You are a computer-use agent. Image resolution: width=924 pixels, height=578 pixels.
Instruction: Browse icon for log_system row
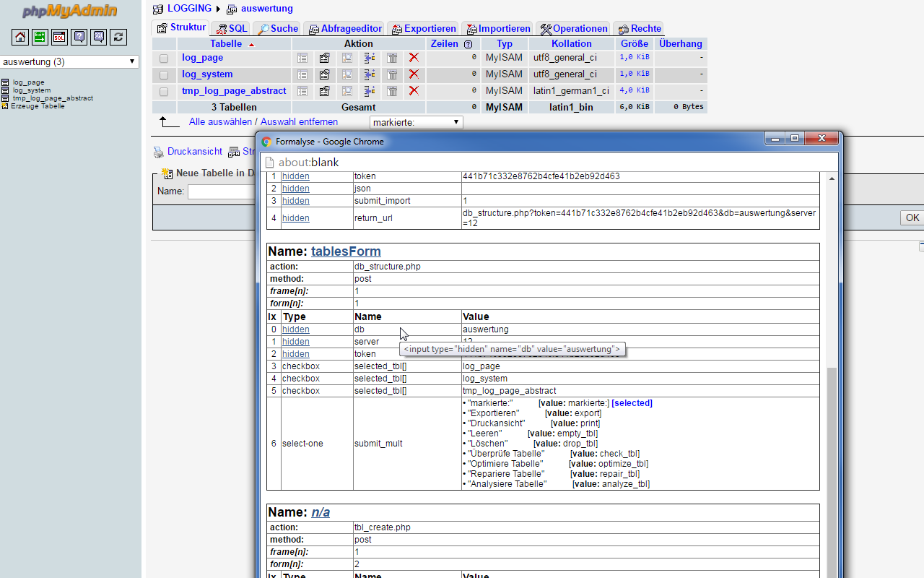(302, 74)
